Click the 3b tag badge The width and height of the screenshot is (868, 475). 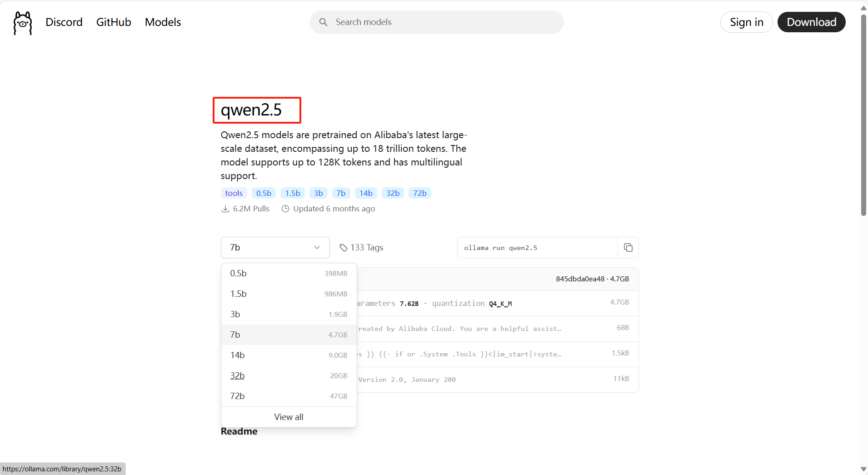(x=319, y=193)
